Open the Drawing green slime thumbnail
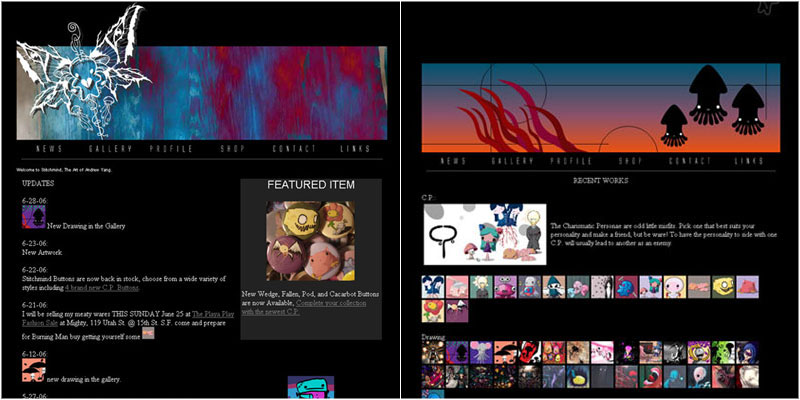 (x=723, y=353)
